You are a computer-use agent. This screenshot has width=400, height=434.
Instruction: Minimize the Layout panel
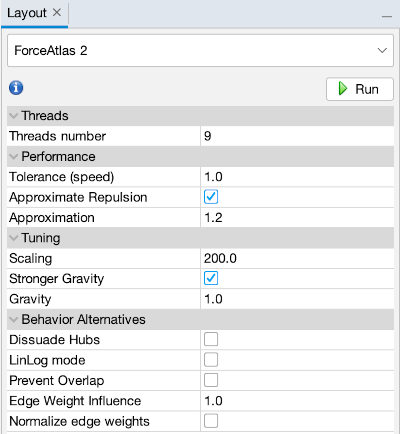(387, 16)
